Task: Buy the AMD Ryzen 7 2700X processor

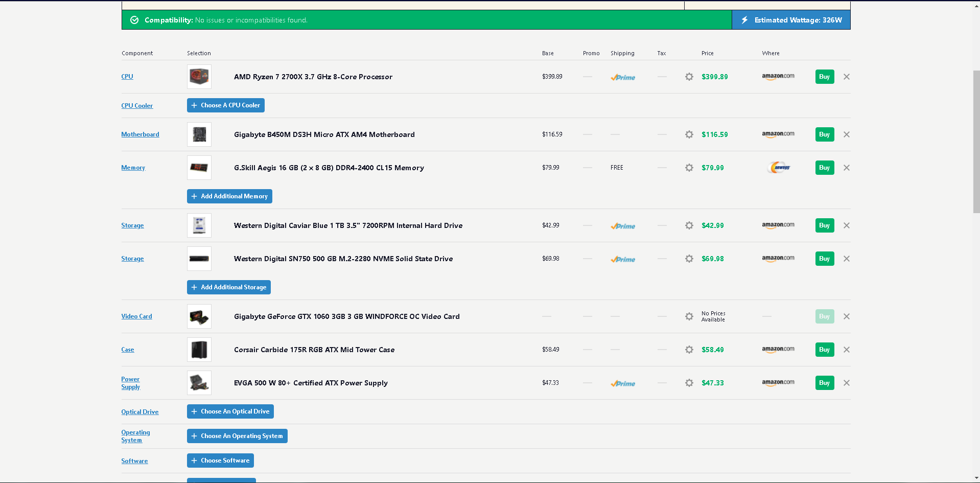Action: click(825, 77)
